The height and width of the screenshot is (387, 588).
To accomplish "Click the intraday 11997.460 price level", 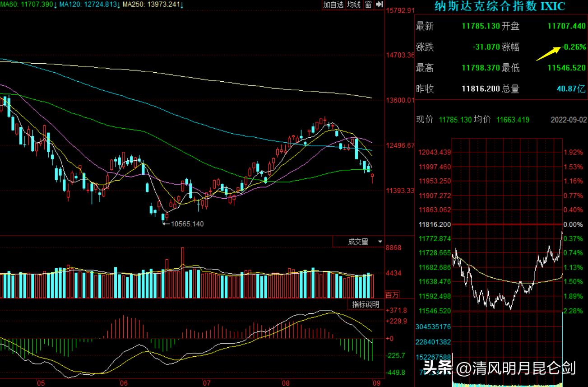I will [x=435, y=167].
